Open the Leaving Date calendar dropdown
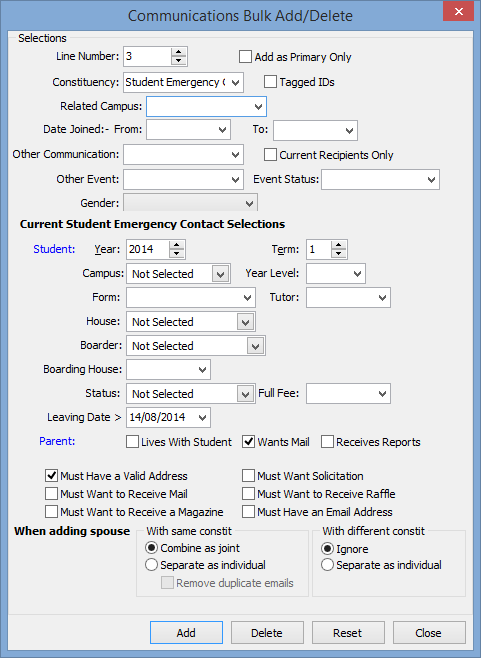481x658 pixels. pos(202,418)
